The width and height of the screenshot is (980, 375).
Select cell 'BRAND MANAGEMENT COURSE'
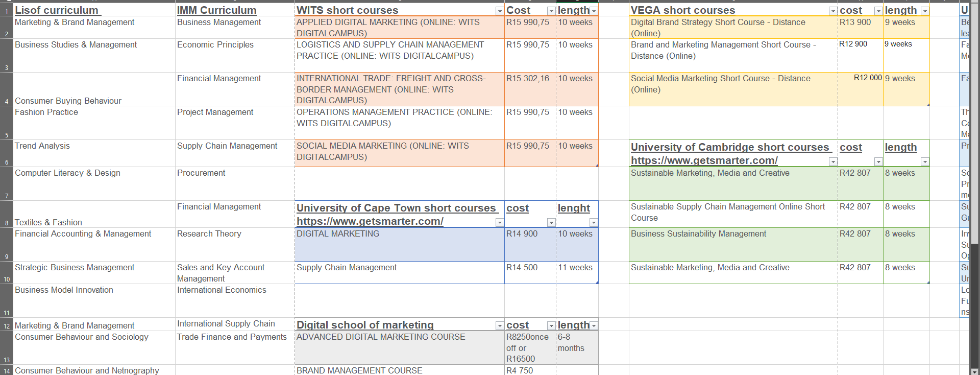pyautogui.click(x=400, y=370)
